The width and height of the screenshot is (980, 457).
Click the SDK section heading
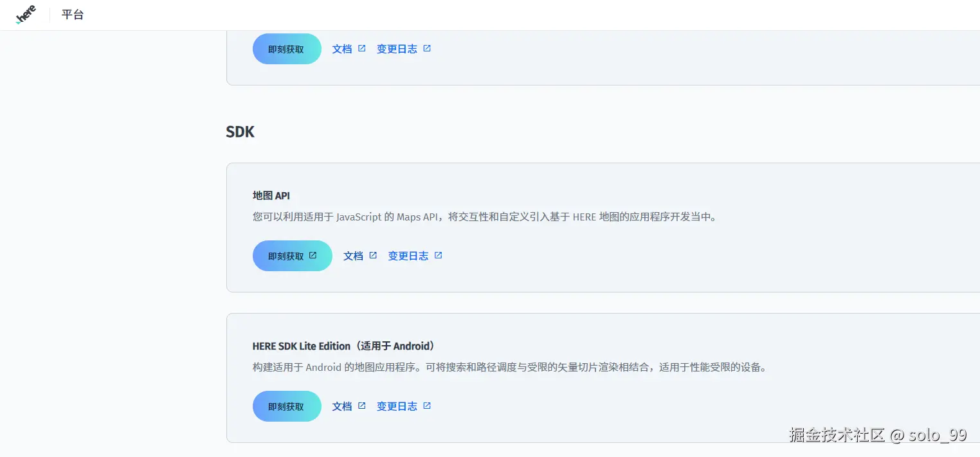tap(240, 132)
